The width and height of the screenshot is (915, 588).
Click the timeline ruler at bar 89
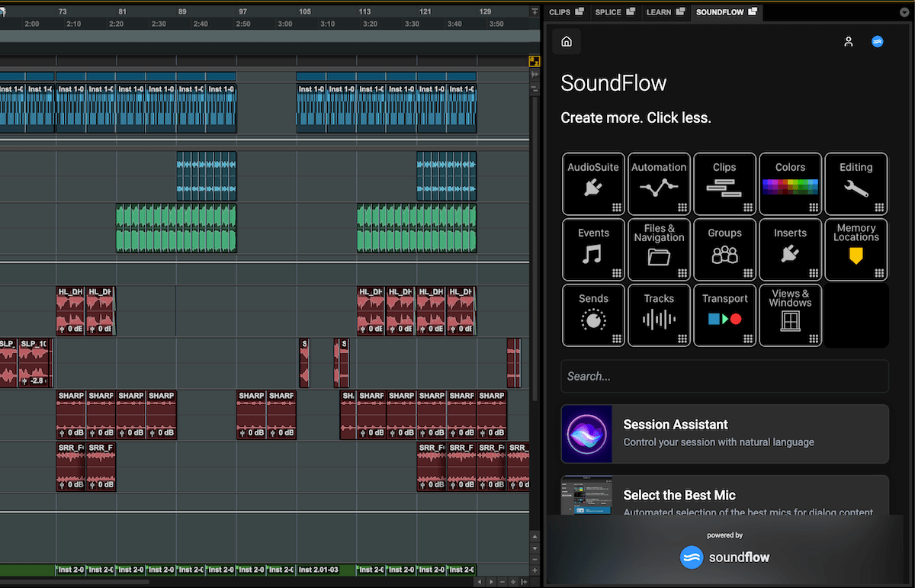[182, 12]
